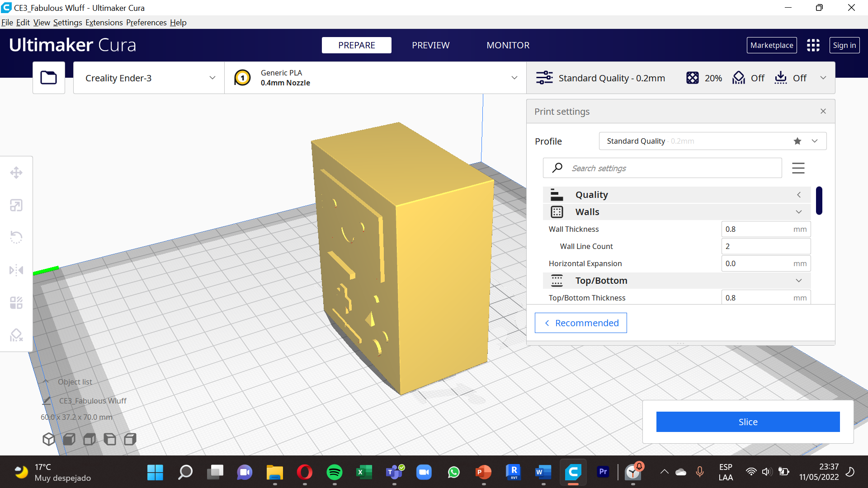Viewport: 868px width, 488px height.
Task: Select the CE3_Fabulous Wluff object entry
Action: pyautogui.click(x=93, y=401)
